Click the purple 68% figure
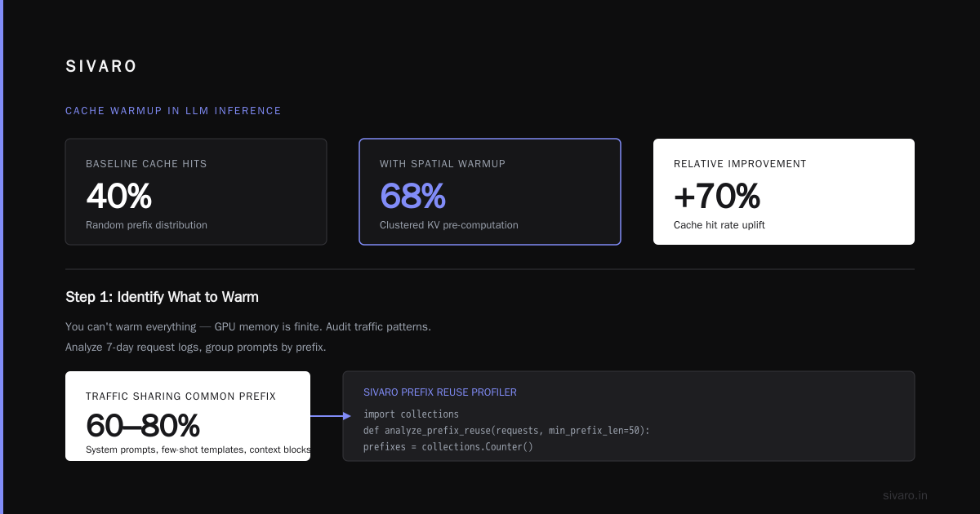980x514 pixels. tap(412, 196)
